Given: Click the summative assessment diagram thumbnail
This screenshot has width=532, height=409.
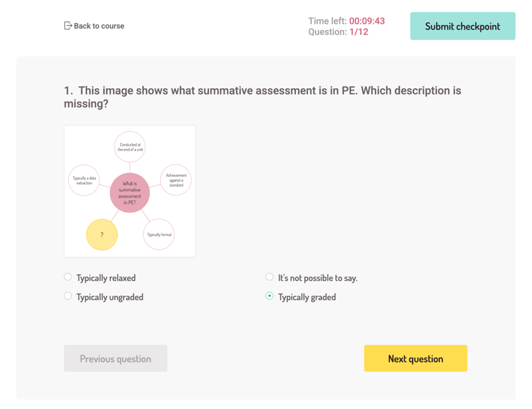Looking at the screenshot, I should [130, 191].
